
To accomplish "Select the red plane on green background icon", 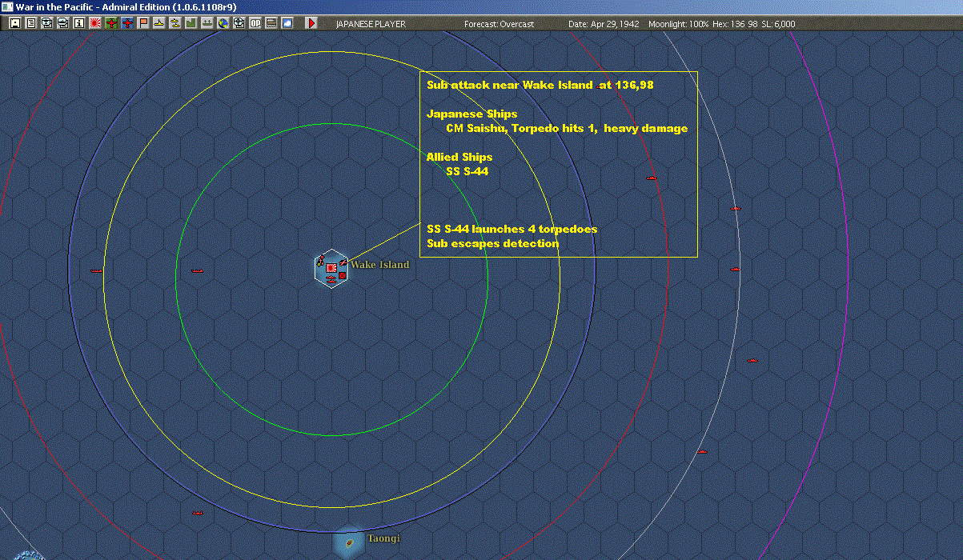I will pyautogui.click(x=111, y=24).
